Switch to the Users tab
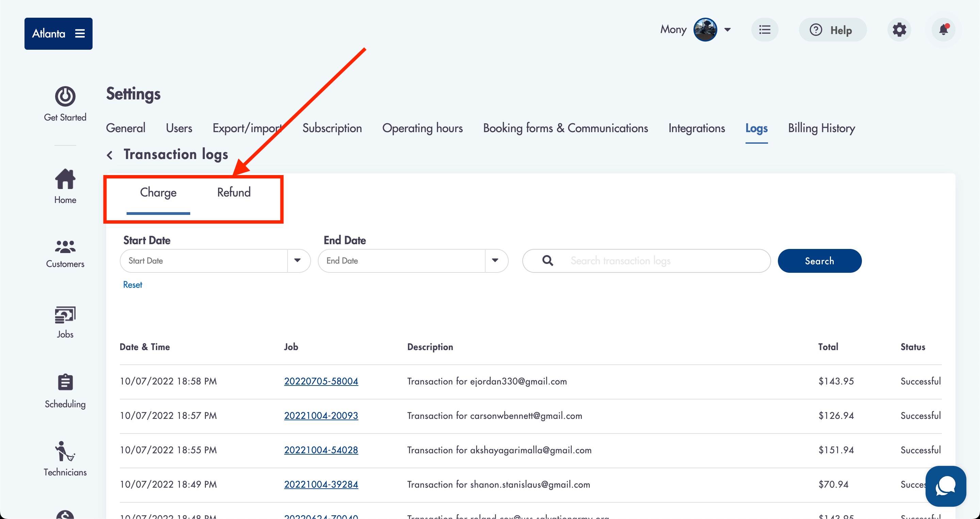 coord(179,128)
